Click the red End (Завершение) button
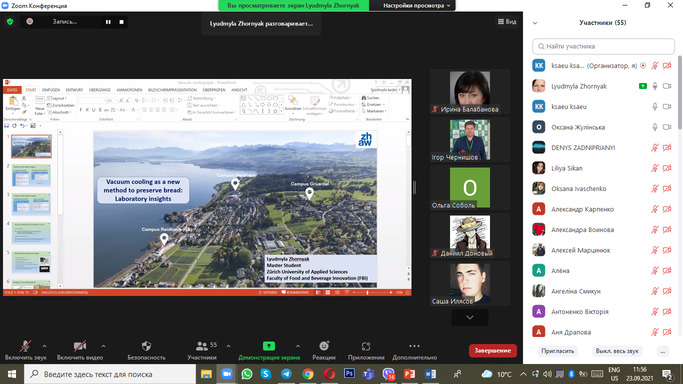Screen dimensions: 683x384 (493, 350)
